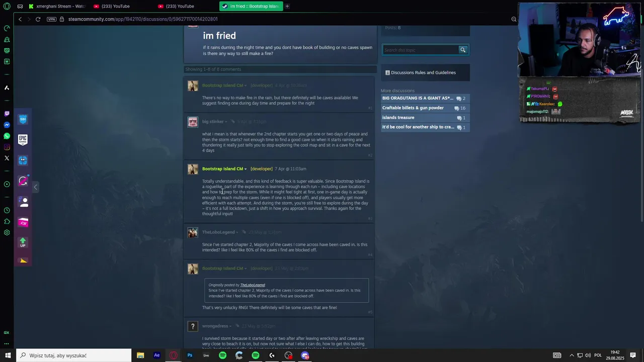
Task: Click the Aria AI icon in sidebar
Action: click(x=7, y=87)
